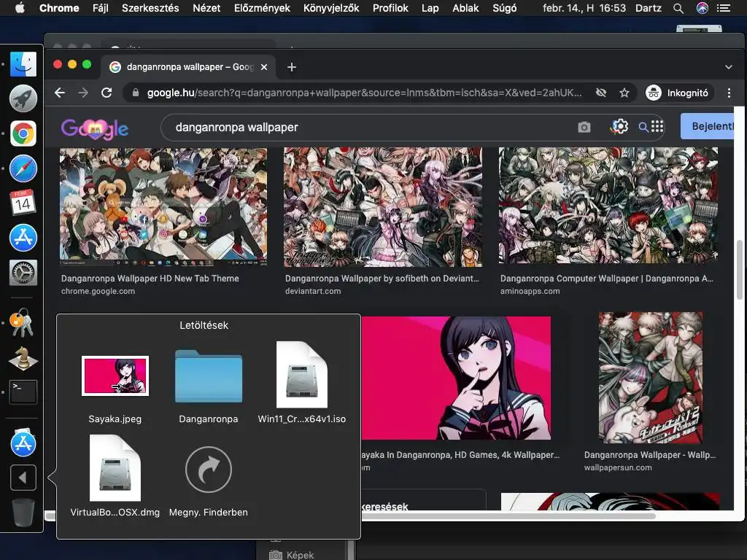Open the Profilok menu
747x560 pixels.
[x=390, y=8]
